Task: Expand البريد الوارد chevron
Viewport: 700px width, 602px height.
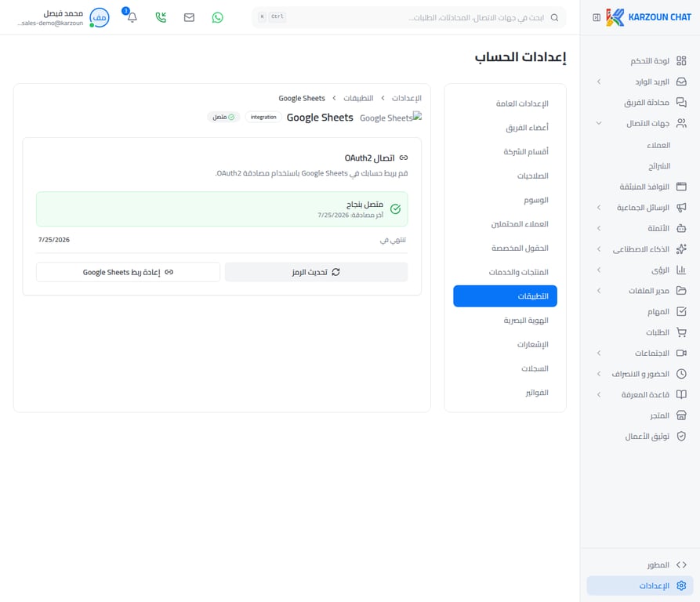Action: 599,82
